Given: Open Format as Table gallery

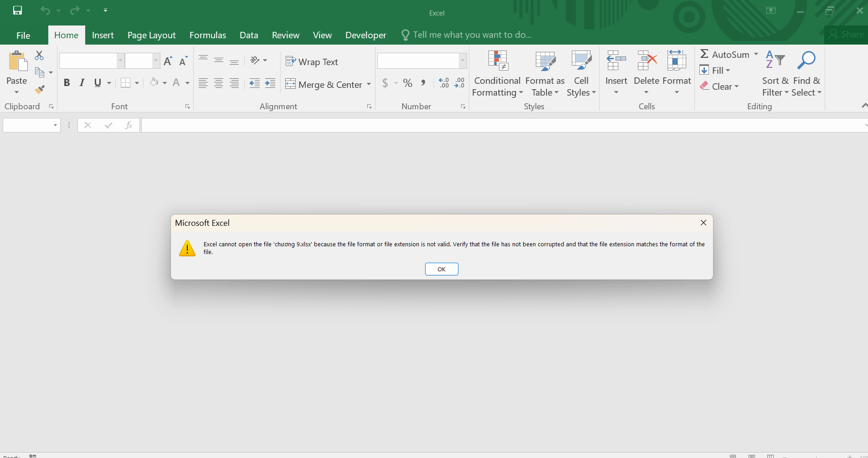Looking at the screenshot, I should tap(545, 74).
